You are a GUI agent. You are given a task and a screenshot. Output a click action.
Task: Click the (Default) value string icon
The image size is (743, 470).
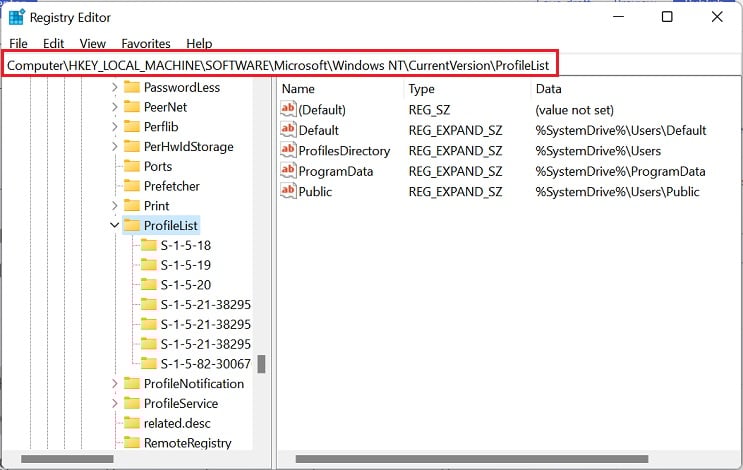288,109
